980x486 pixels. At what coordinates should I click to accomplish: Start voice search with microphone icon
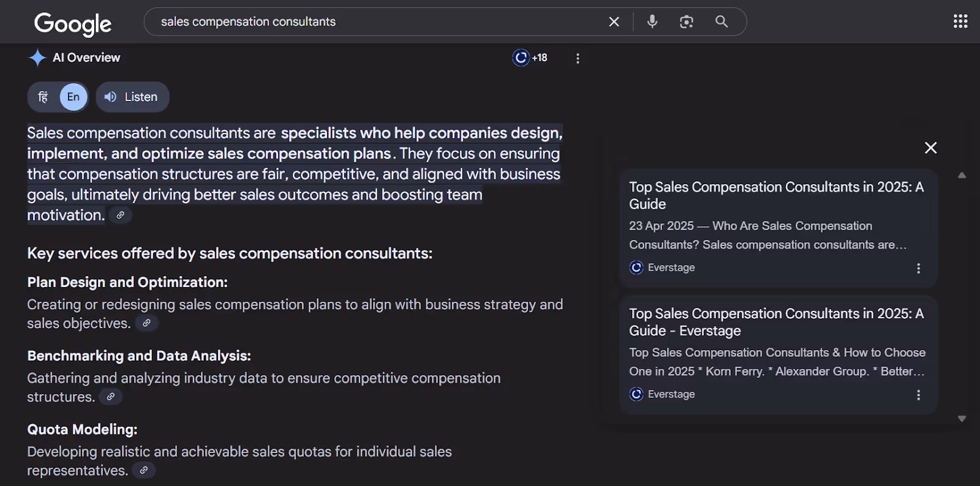click(652, 21)
